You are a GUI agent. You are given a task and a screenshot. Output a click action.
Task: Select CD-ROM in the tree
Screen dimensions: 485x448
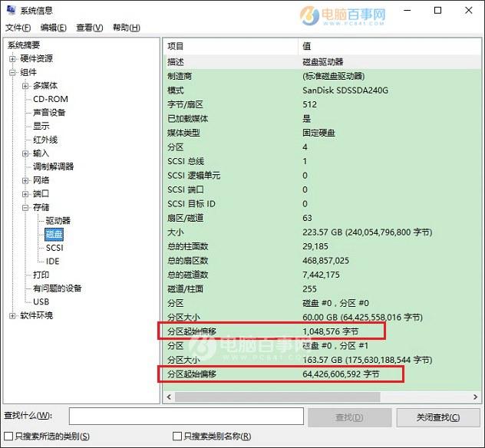tap(51, 99)
